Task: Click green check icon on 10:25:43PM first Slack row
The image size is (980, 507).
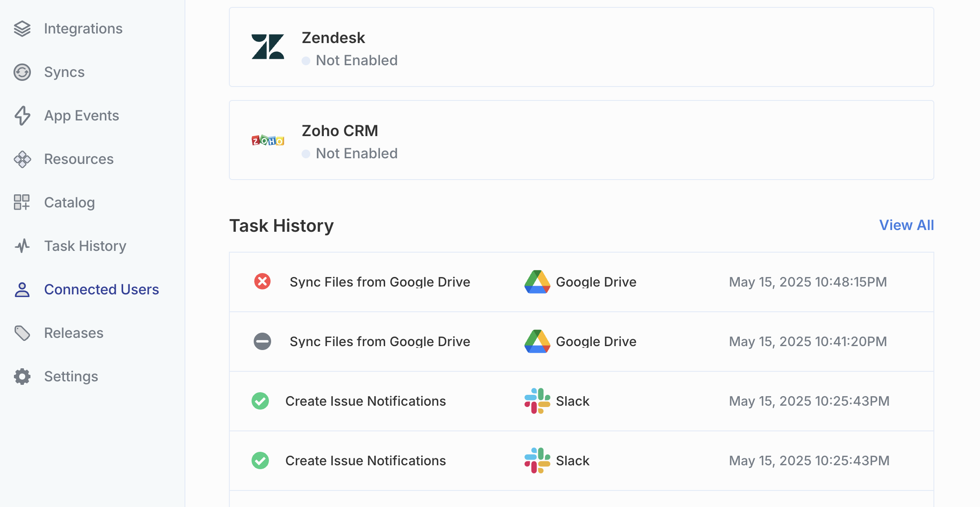Action: coord(260,401)
